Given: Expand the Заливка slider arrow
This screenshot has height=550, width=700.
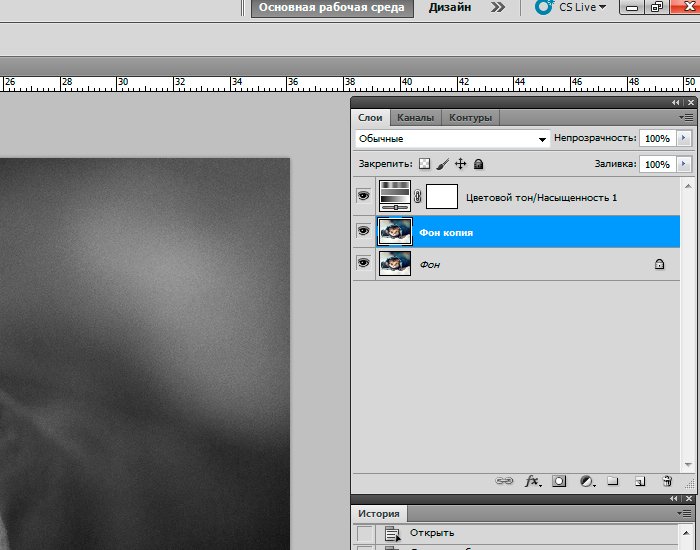Looking at the screenshot, I should click(684, 164).
